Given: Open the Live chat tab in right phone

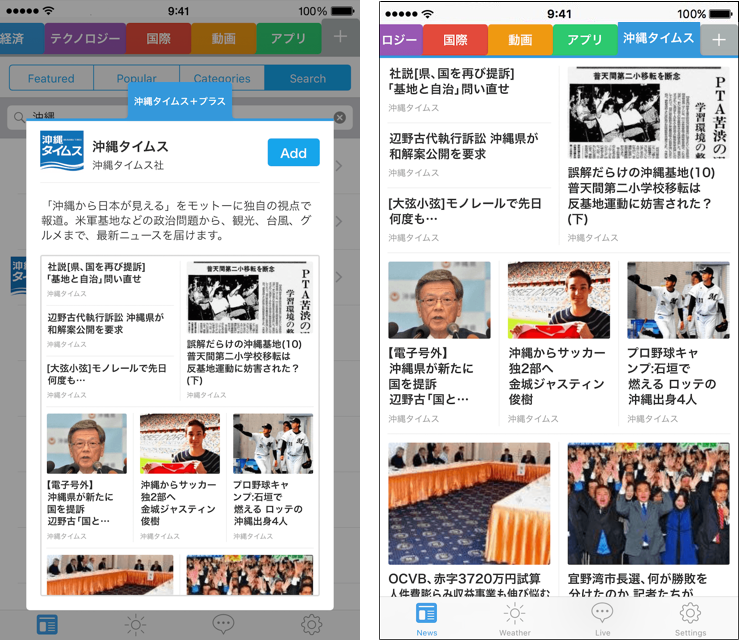Looking at the screenshot, I should coord(602,619).
